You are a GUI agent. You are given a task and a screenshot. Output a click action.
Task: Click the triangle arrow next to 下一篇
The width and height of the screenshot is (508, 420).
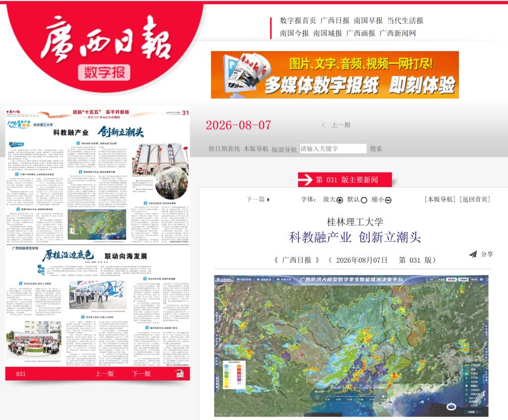click(x=268, y=199)
